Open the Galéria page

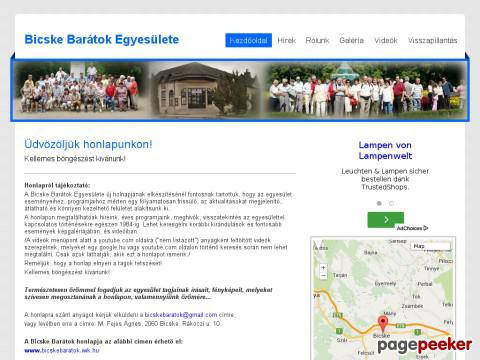(x=351, y=40)
